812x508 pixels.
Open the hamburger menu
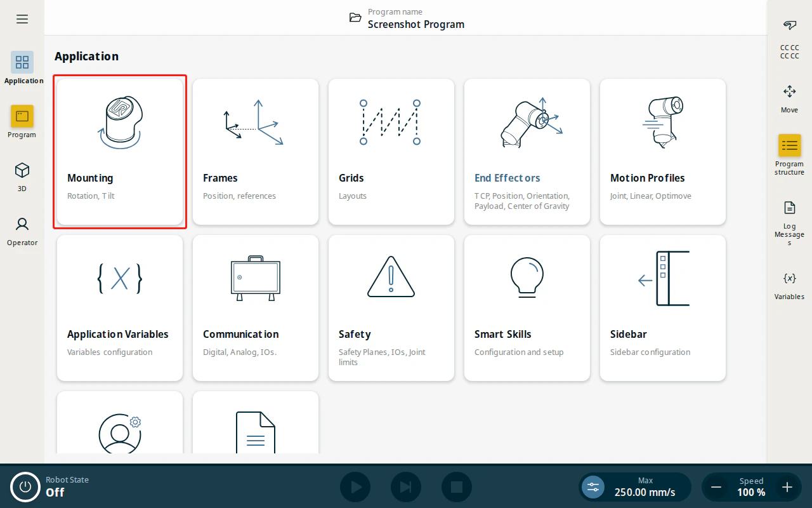click(x=22, y=19)
